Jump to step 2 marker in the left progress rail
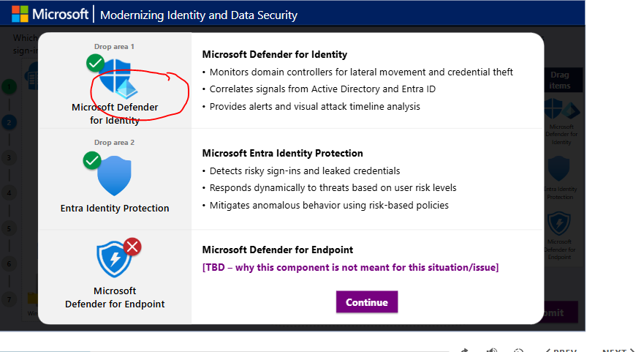Viewport: 644px width, 352px height. pyautogui.click(x=9, y=122)
